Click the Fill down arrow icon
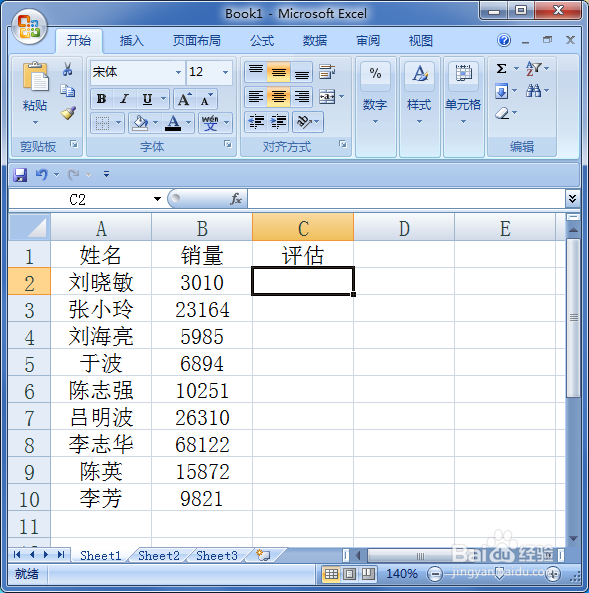Image resolution: width=589 pixels, height=593 pixels. [x=501, y=91]
